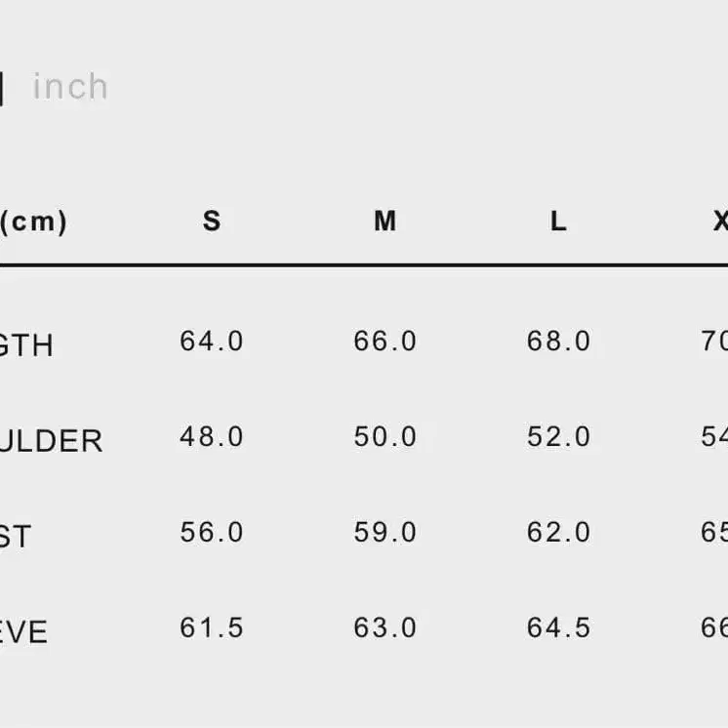This screenshot has height=728, width=728.
Task: Click the L size column header
Action: (x=558, y=222)
